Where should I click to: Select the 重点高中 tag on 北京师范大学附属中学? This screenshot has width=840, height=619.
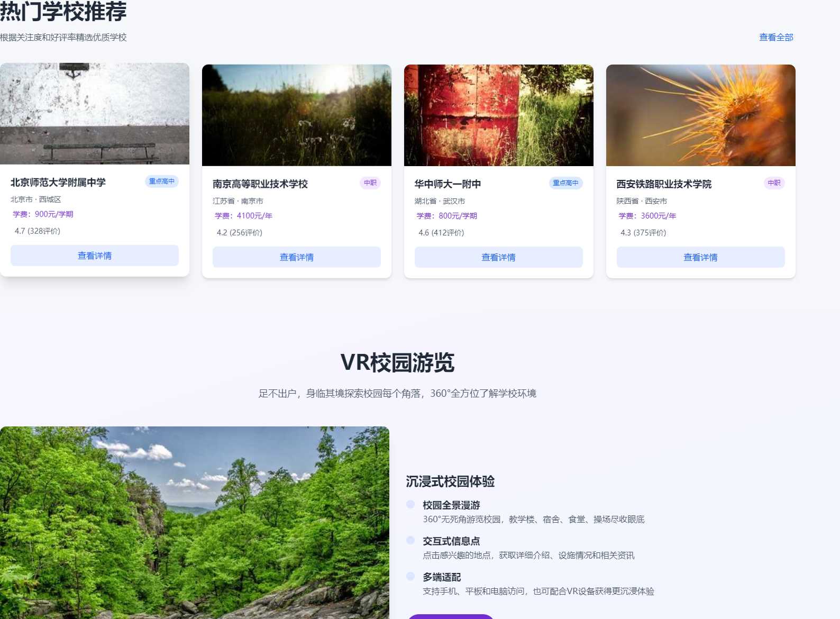pyautogui.click(x=162, y=181)
